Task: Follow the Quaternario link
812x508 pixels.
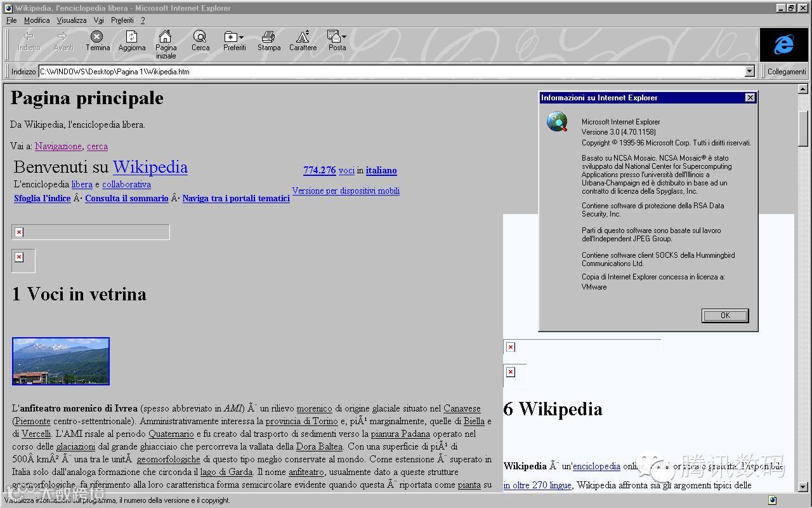Action: pyautogui.click(x=171, y=434)
